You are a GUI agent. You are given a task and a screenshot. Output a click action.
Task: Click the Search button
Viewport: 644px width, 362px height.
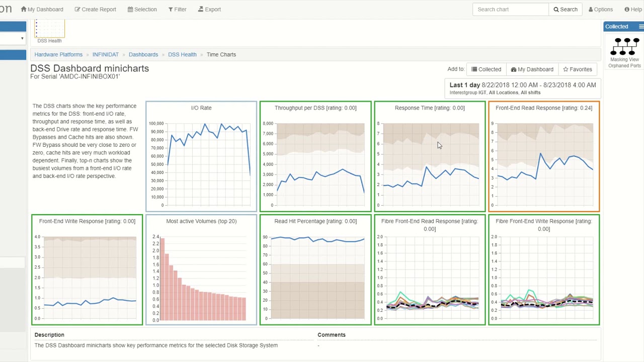tap(566, 9)
